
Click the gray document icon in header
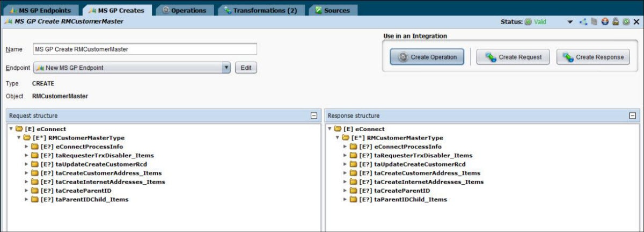click(x=594, y=22)
